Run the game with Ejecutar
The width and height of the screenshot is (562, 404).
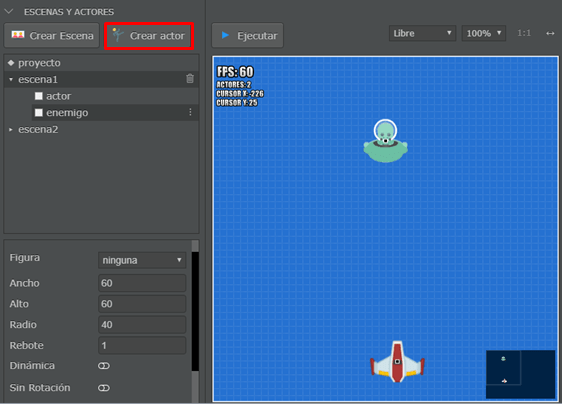(x=248, y=35)
